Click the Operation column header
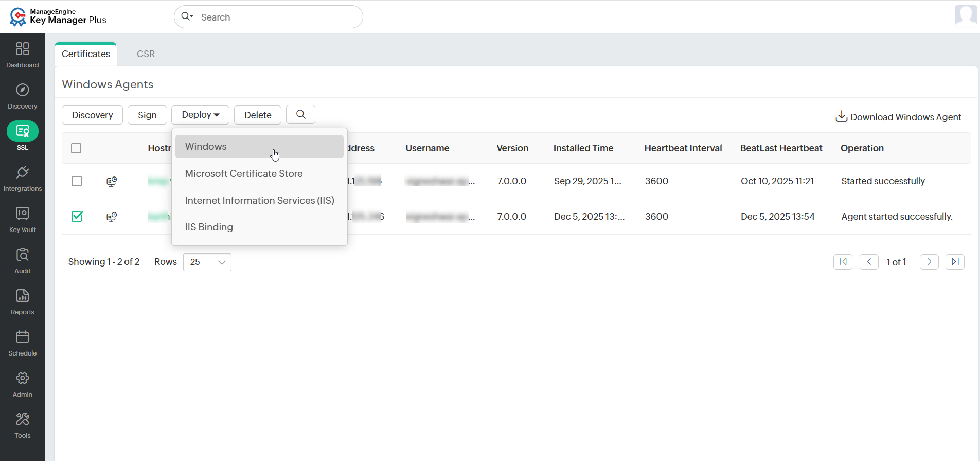This screenshot has width=980, height=461. tap(862, 148)
